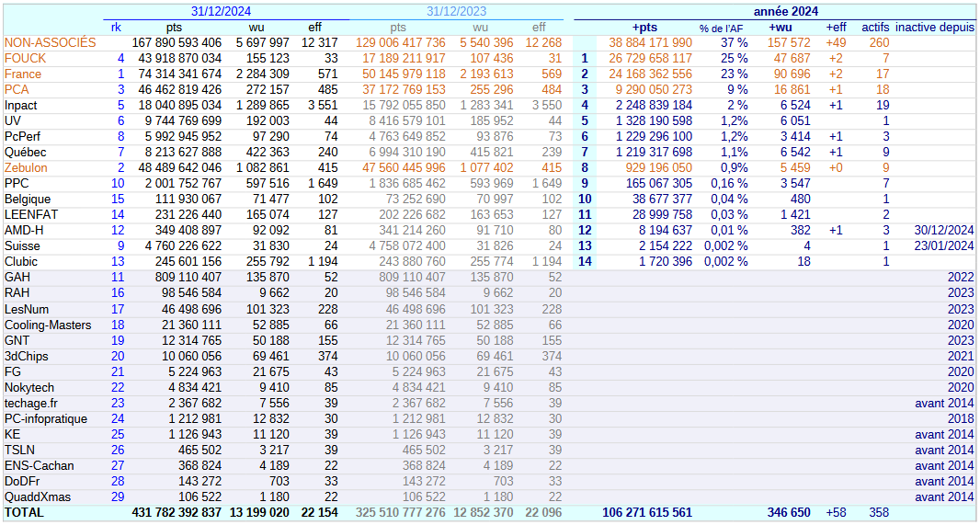980x525 pixels.
Task: Select the PC-infopratique team name
Action: [46, 418]
